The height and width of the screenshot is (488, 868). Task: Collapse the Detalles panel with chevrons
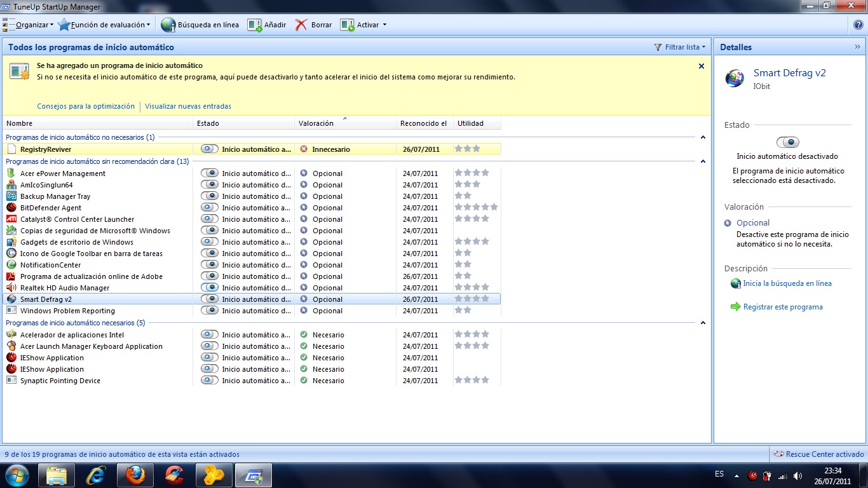(857, 47)
